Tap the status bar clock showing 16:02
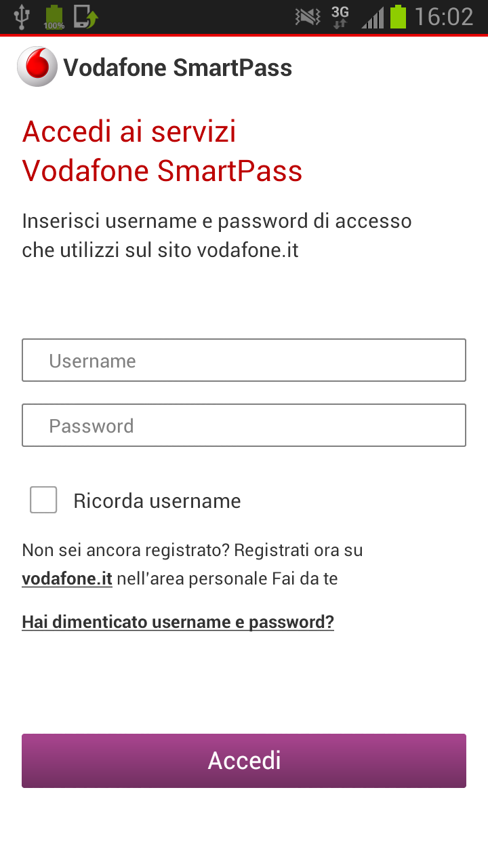Screen dimensions: 488x868 pyautogui.click(x=443, y=16)
